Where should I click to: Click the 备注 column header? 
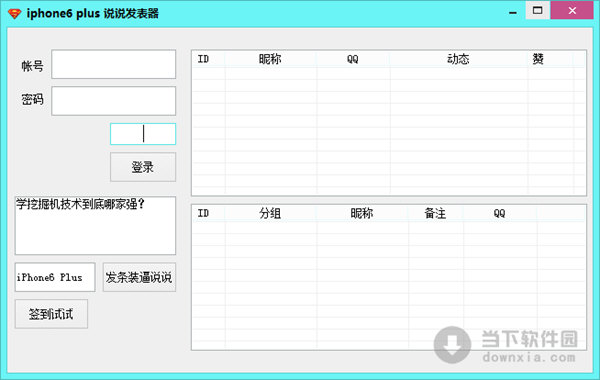tap(435, 214)
